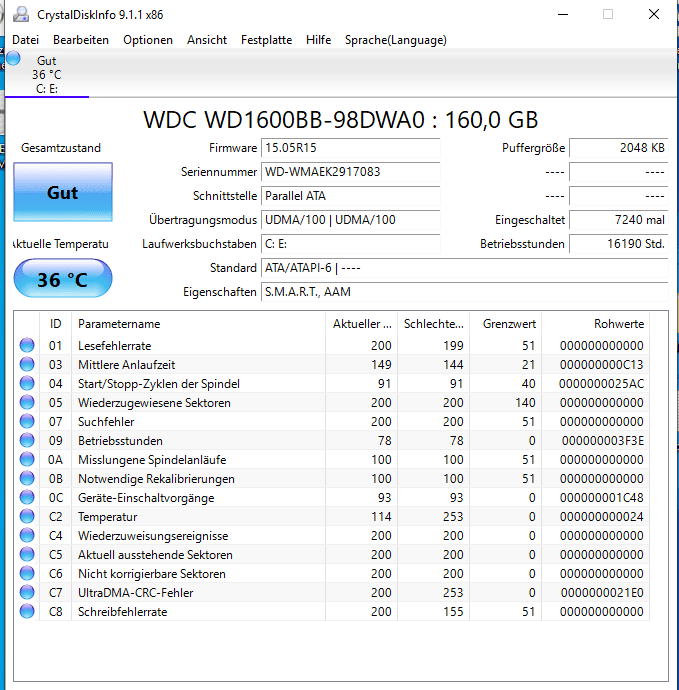Click the status orb for Aktuell ausstehende Sektoren
This screenshot has height=690, width=679.
27,554
